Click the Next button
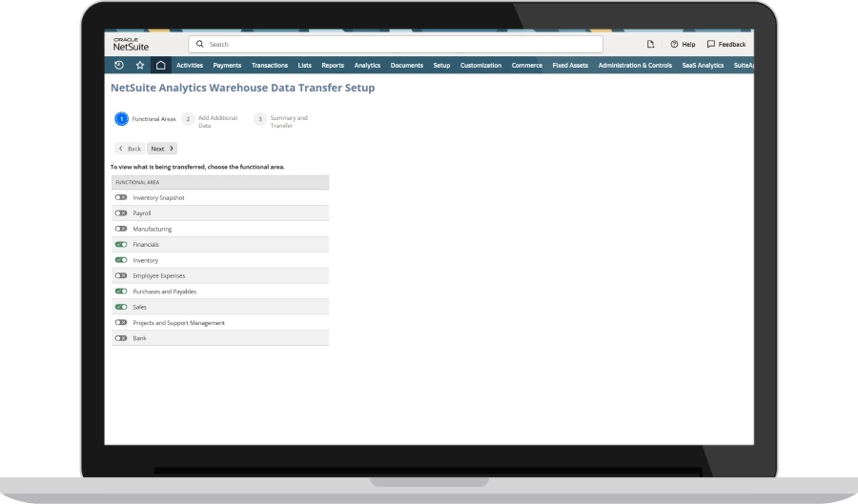The height and width of the screenshot is (504, 858). pos(161,149)
